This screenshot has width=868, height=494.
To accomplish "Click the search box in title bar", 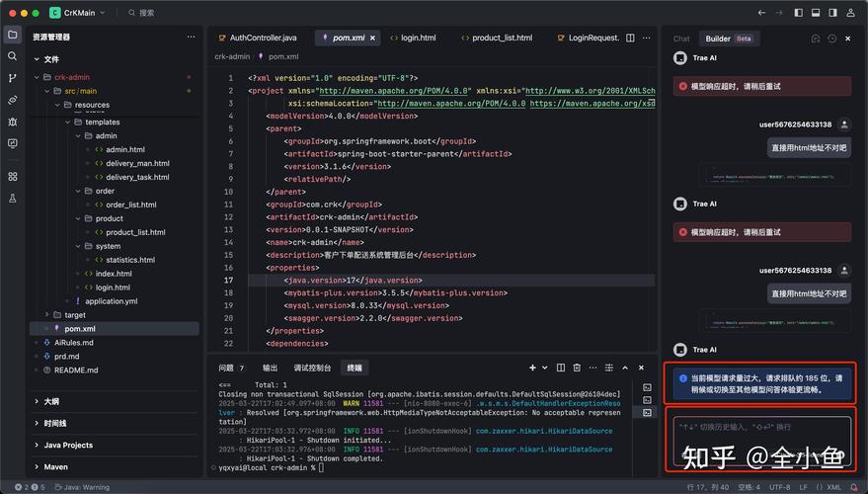I will [x=141, y=12].
